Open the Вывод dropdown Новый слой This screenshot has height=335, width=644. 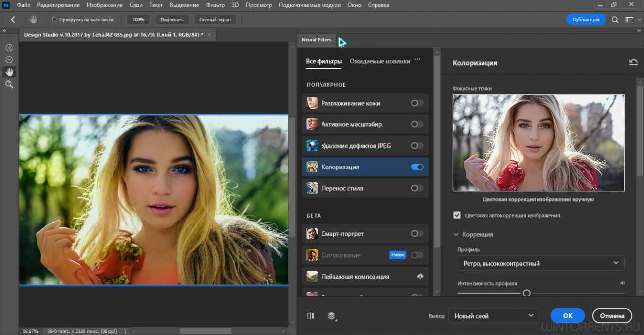(x=493, y=316)
